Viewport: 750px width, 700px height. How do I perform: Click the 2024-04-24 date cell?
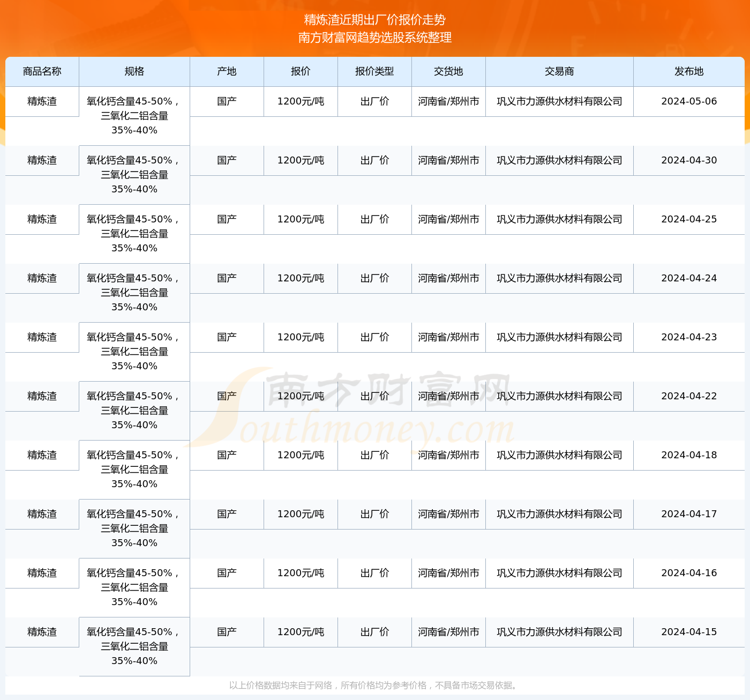(x=689, y=278)
